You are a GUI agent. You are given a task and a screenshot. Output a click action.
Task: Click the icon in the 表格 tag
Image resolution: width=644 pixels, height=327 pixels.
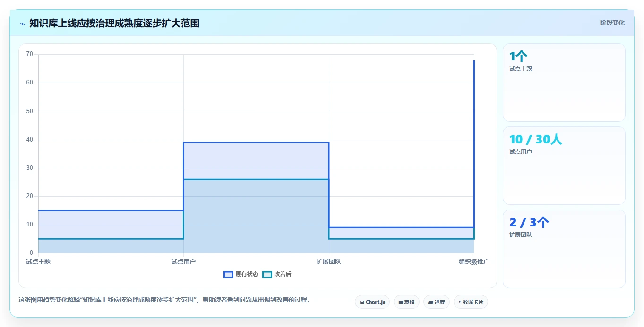point(401,302)
